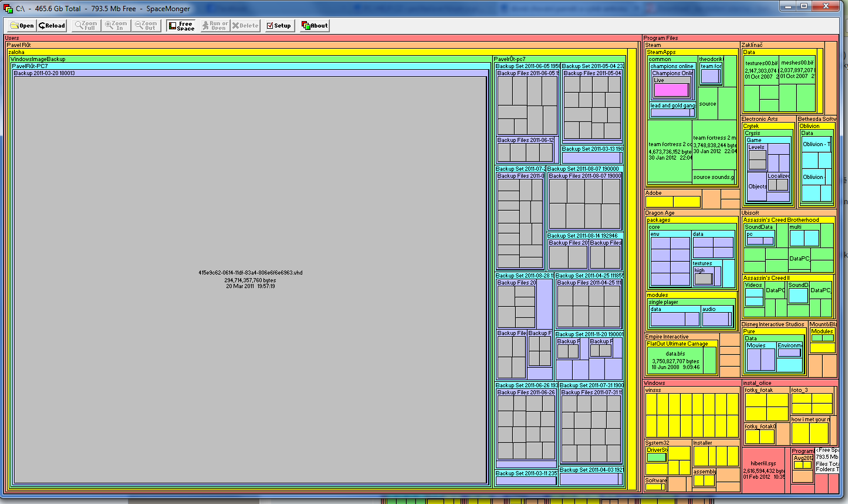Image resolution: width=848 pixels, height=504 pixels.
Task: Click the winsxs folder label
Action: pos(653,390)
